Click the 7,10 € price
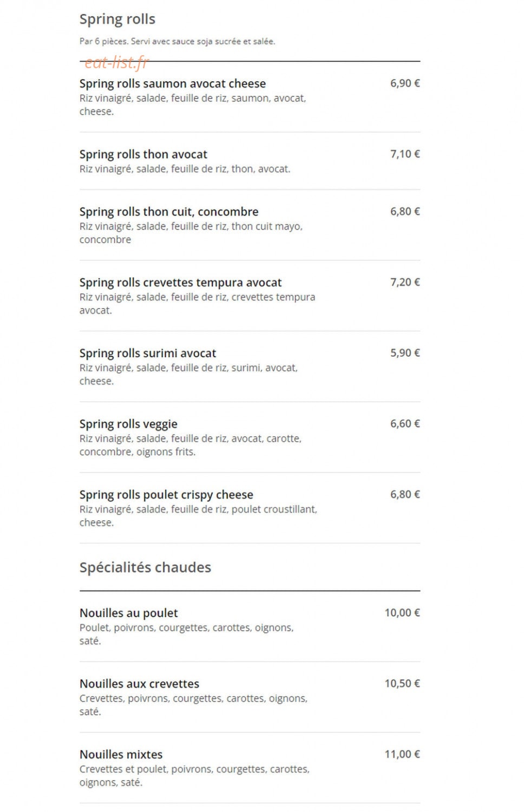This screenshot has width=524, height=812. point(405,154)
